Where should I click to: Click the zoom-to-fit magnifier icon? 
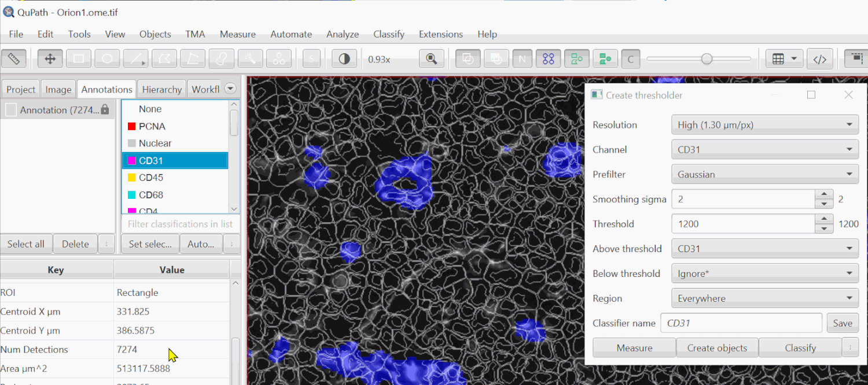tap(431, 59)
